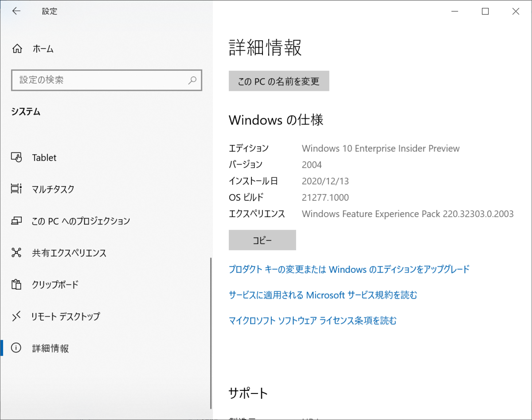
Task: Select the 共有エクスペリエンス icon
Action: tap(16, 253)
